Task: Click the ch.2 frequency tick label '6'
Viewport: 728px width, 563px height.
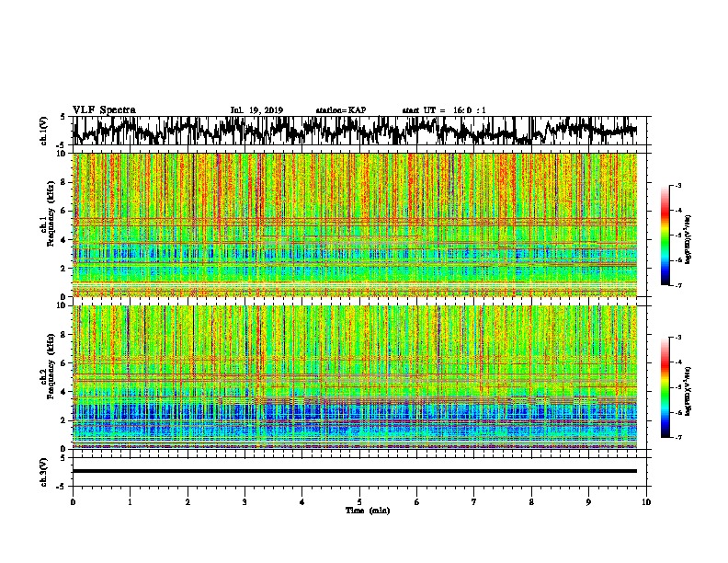Action: 64,363
